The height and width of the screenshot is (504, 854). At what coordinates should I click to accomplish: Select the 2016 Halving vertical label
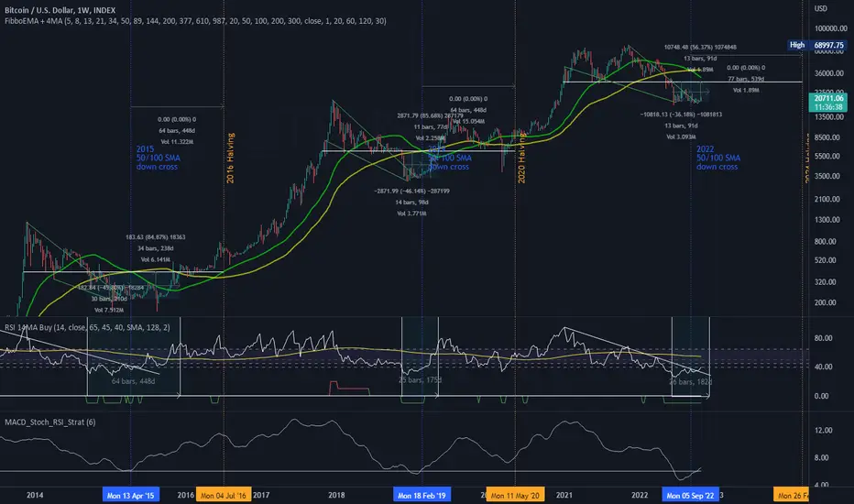[230, 158]
